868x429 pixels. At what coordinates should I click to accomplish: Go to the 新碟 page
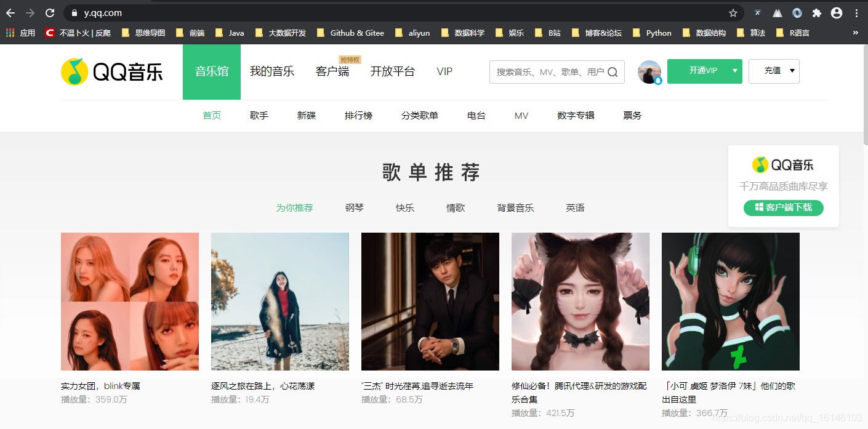tap(307, 116)
